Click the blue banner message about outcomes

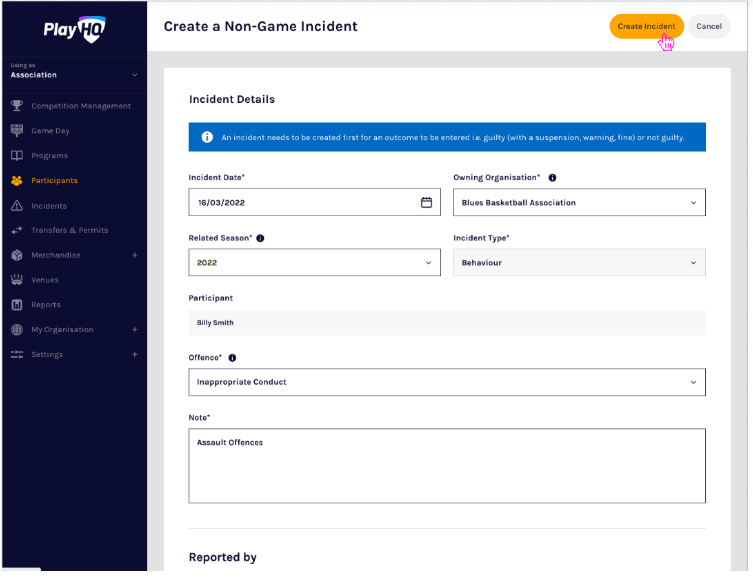tap(453, 138)
